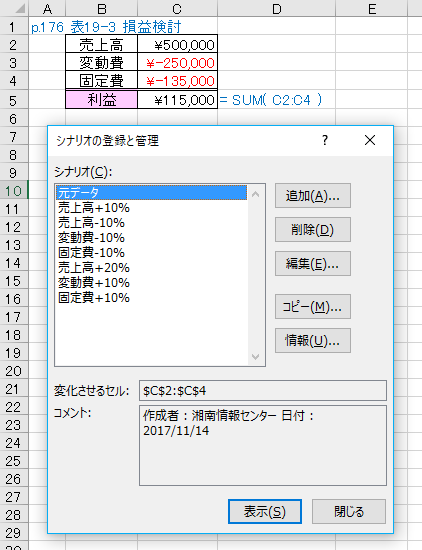Open the 情報(U)... summary dialog
Image resolution: width=422 pixels, height=550 pixels.
(x=313, y=340)
